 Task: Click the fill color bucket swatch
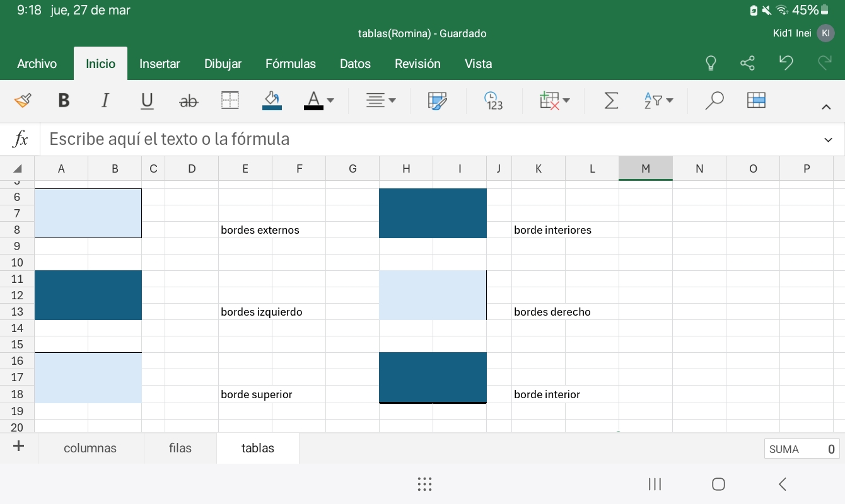click(272, 101)
